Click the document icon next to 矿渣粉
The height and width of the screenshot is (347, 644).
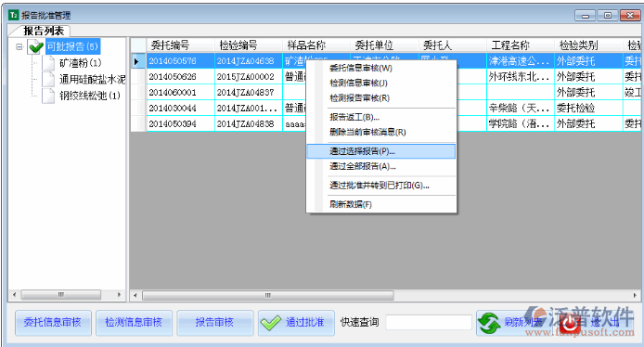[x=48, y=63]
